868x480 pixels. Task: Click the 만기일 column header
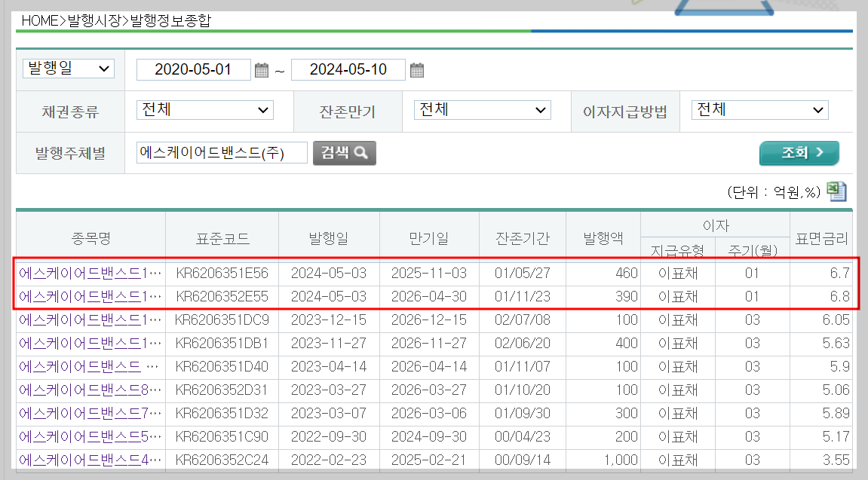429,238
